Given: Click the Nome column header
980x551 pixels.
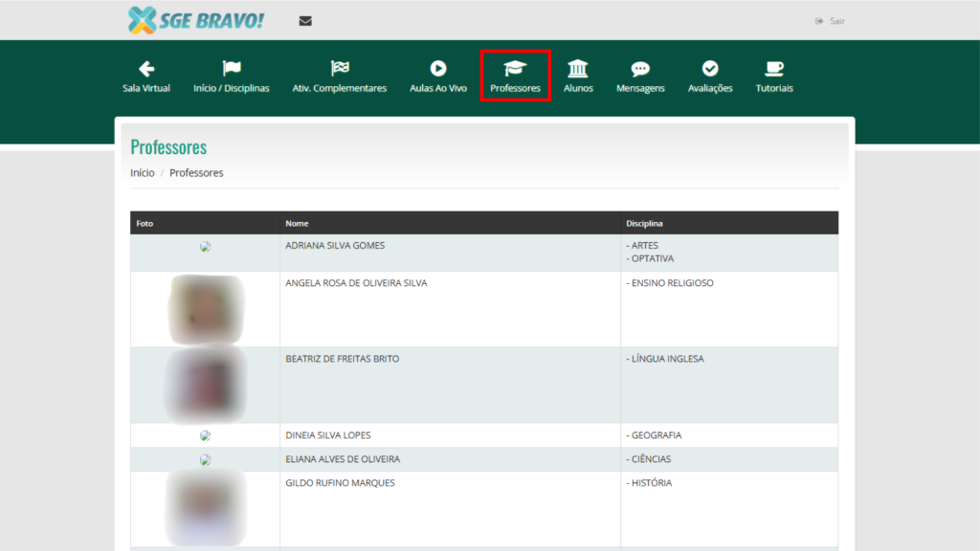Looking at the screenshot, I should pyautogui.click(x=297, y=224).
